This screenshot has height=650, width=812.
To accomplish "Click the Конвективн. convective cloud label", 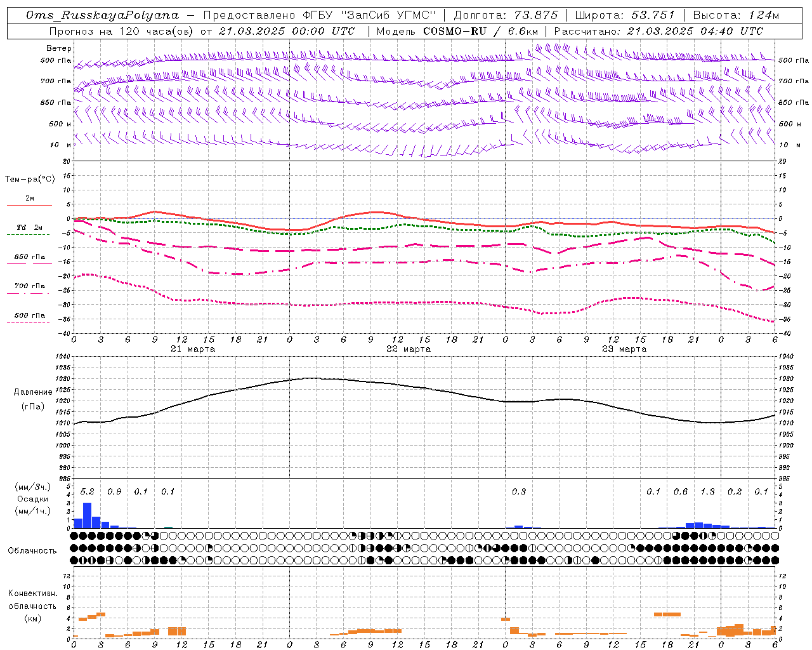I will pos(32,594).
